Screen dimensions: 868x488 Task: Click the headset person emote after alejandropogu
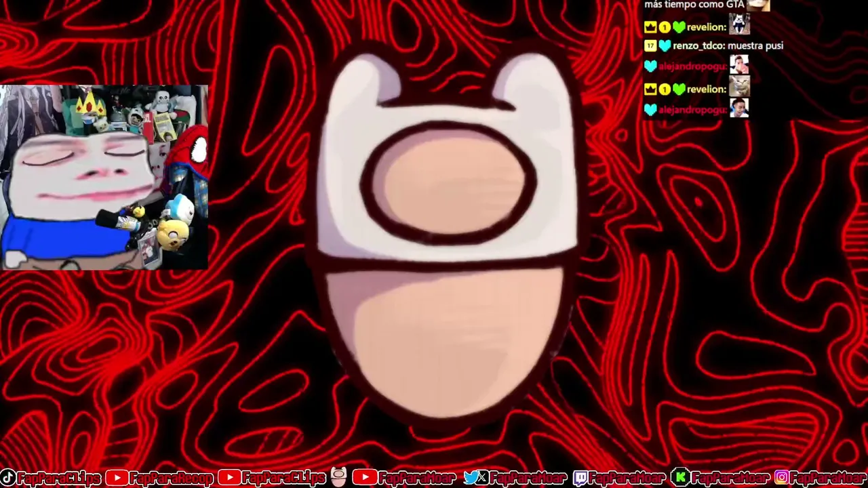[x=739, y=108]
